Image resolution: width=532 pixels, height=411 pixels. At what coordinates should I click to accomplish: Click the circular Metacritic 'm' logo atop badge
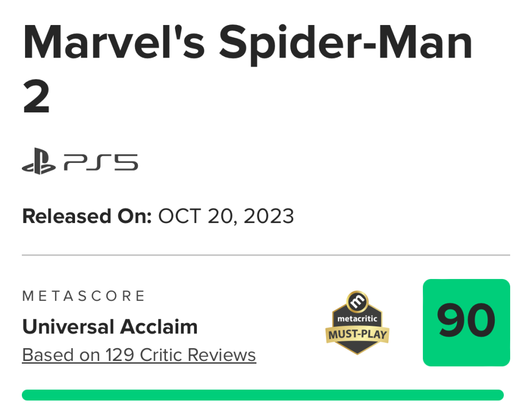click(357, 301)
